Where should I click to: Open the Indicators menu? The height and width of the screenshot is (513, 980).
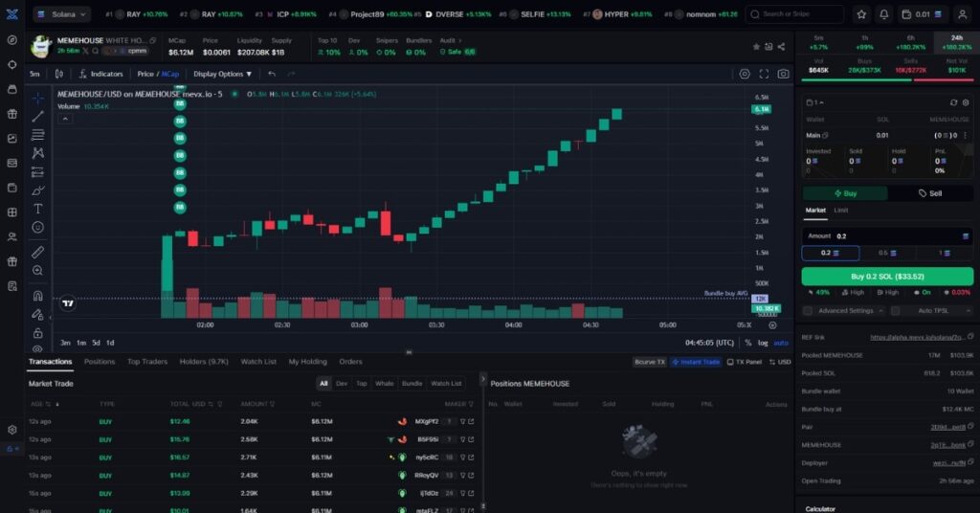click(100, 74)
